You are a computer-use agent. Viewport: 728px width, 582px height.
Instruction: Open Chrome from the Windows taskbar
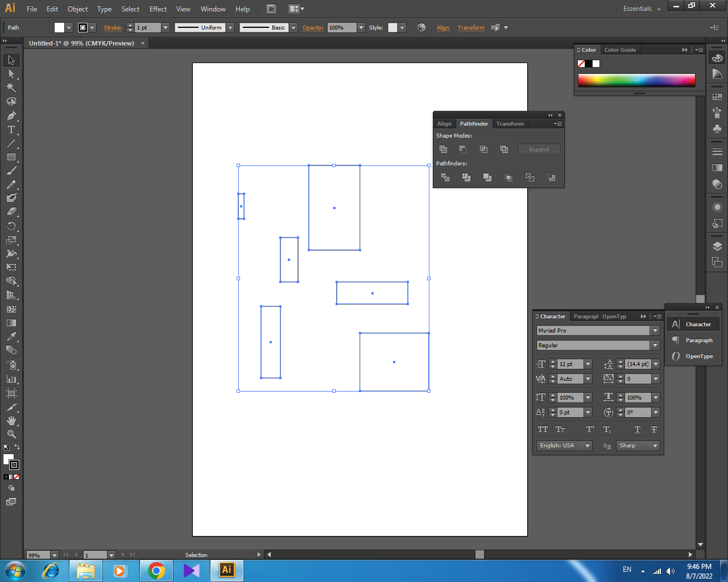156,570
